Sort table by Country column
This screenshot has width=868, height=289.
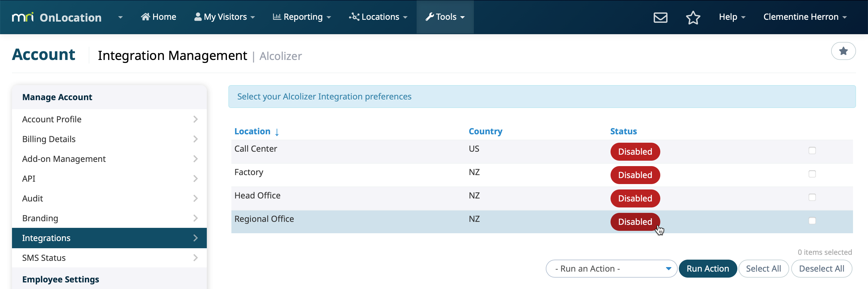485,131
